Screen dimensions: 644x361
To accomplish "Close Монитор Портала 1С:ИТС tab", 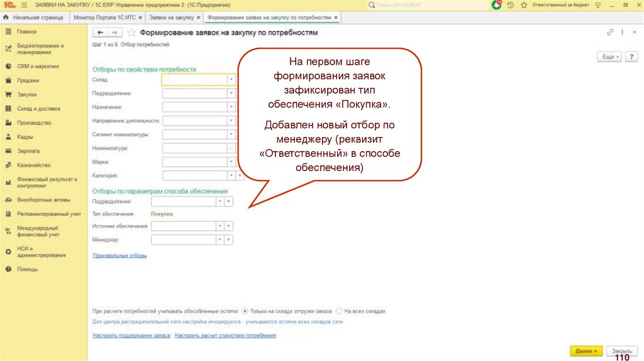I will 140,18.
